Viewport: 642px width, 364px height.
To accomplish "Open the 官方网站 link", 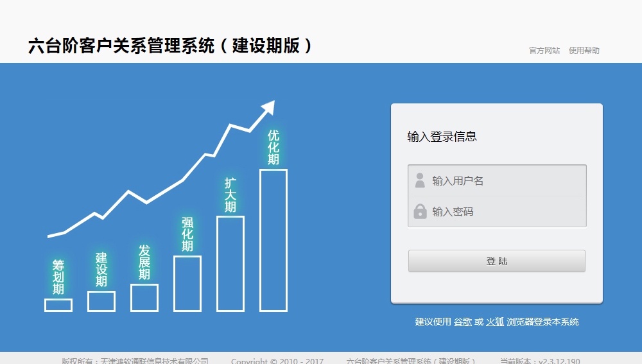I will (x=544, y=50).
